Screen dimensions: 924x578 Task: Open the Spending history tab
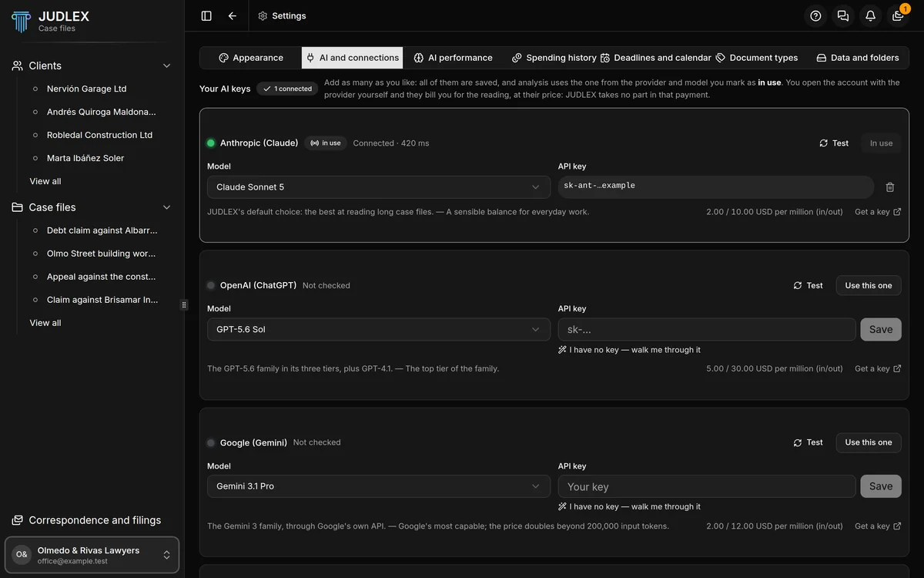[x=554, y=58]
